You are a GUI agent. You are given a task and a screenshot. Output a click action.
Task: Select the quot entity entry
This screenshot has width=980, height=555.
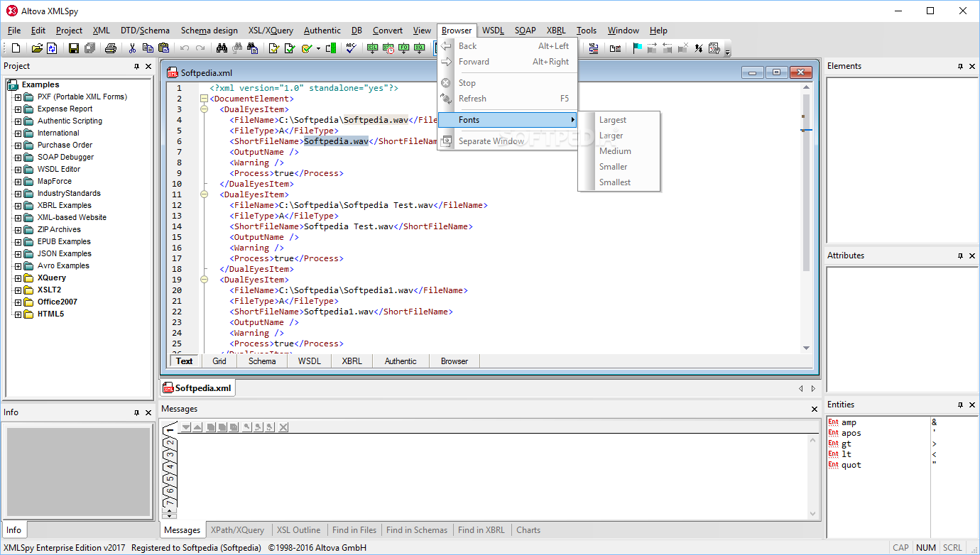click(851, 465)
